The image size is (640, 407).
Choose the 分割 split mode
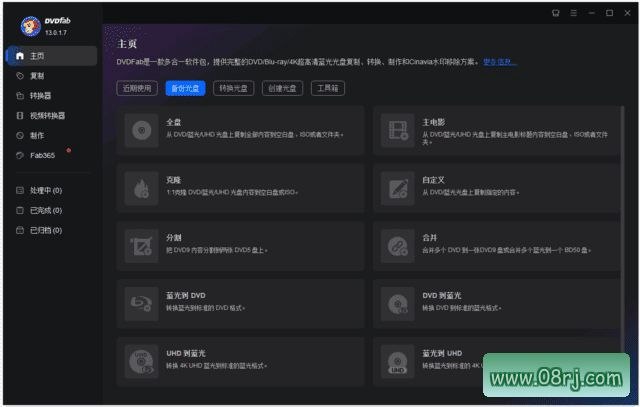(240, 246)
